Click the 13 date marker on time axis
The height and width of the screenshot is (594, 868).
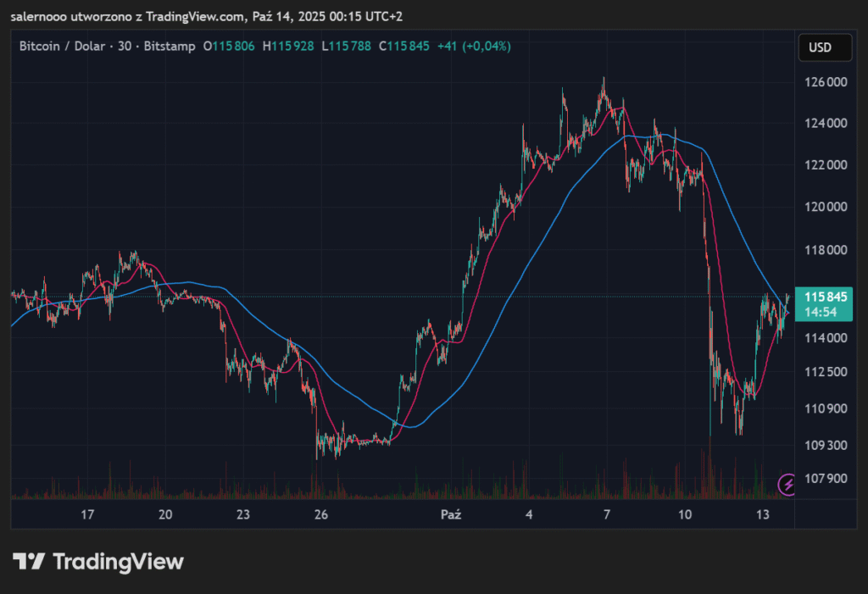click(763, 514)
